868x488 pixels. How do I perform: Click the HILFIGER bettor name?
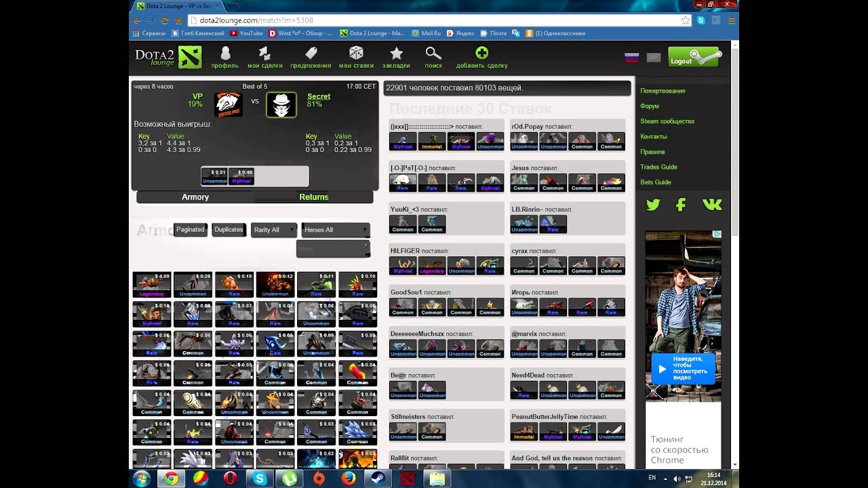pyautogui.click(x=405, y=251)
